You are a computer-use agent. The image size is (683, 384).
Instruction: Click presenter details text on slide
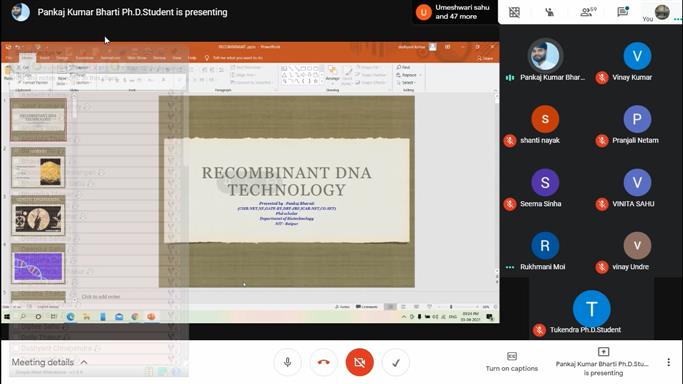(x=287, y=213)
